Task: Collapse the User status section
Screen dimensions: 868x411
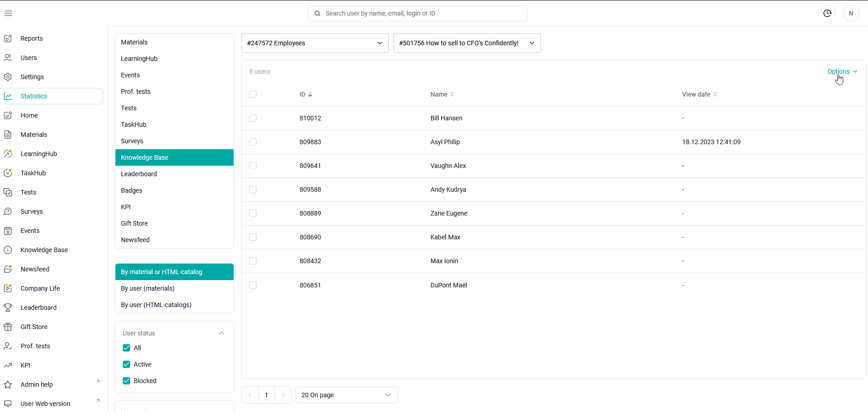Action: pos(222,333)
